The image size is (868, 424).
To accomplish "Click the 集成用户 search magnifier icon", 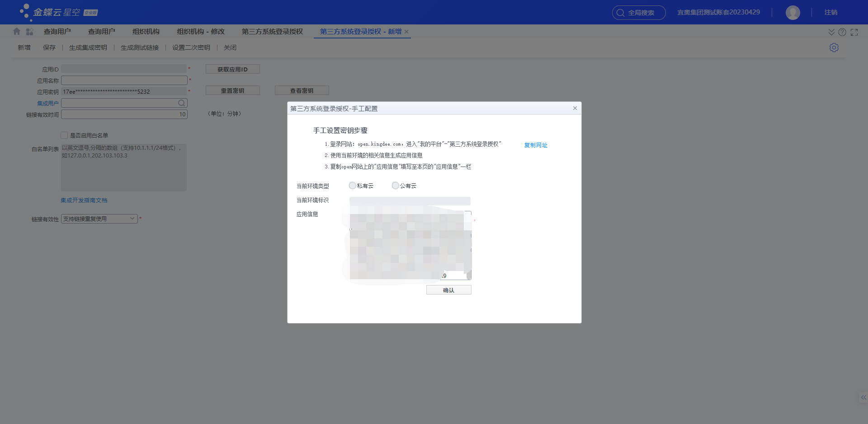I will [181, 103].
